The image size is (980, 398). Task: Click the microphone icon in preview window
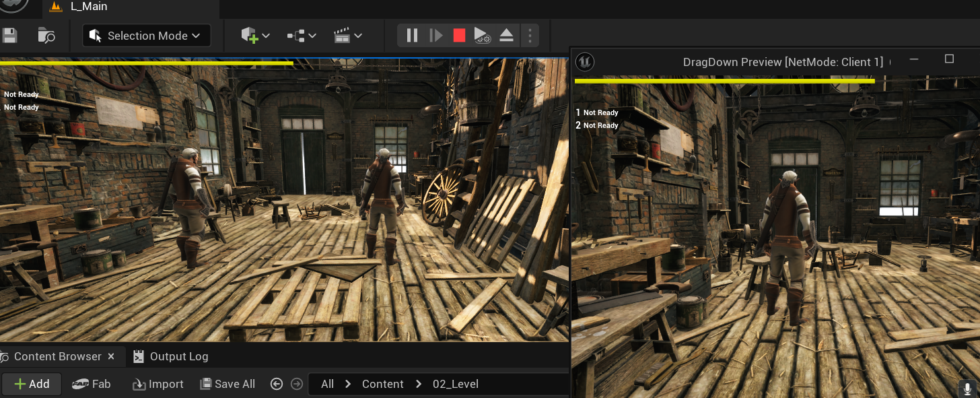pos(968,389)
